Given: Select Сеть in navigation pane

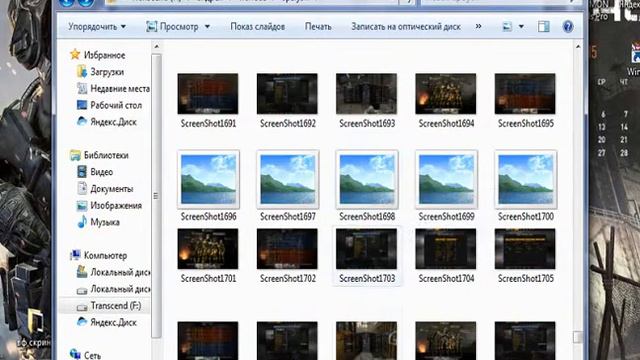Looking at the screenshot, I should [x=85, y=354].
